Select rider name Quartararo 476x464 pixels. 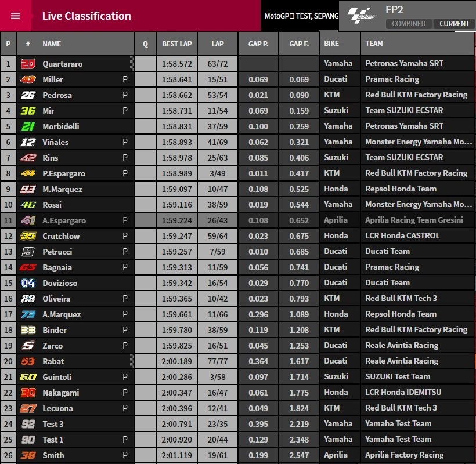[63, 64]
